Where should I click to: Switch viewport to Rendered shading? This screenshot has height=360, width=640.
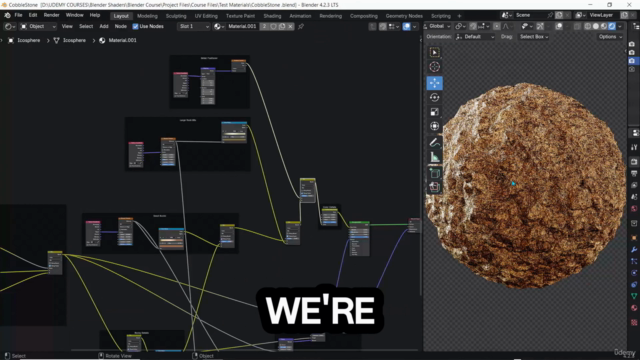[x=612, y=27]
